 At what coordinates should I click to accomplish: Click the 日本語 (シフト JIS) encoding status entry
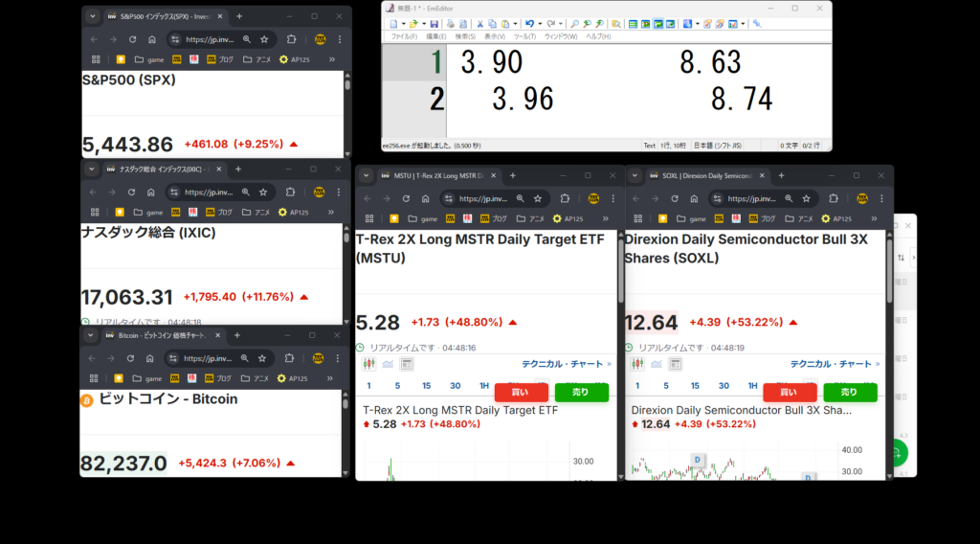tap(718, 146)
